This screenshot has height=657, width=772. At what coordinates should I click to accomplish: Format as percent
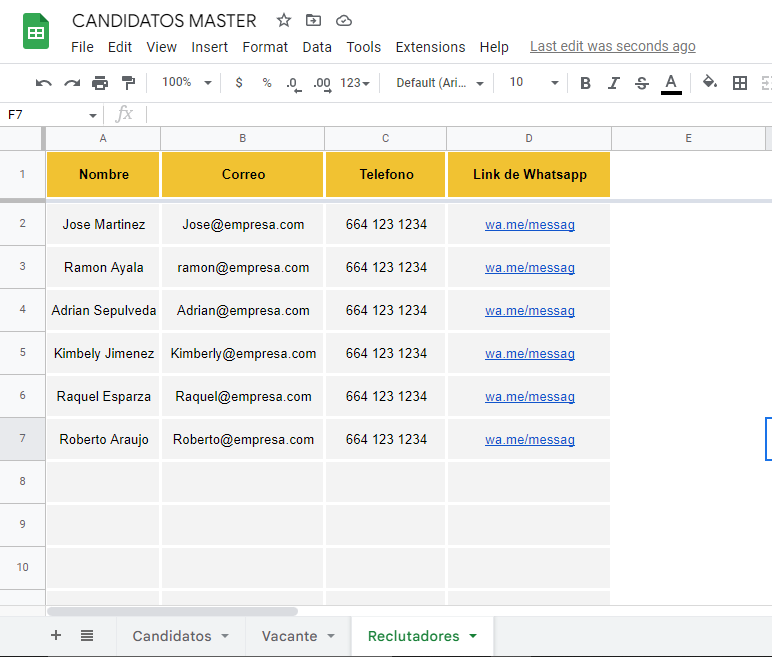[267, 83]
